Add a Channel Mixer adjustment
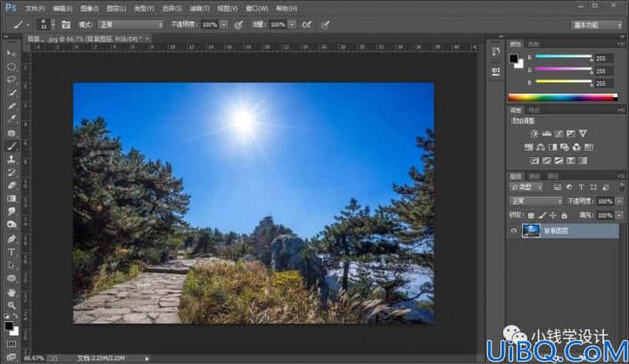The width and height of the screenshot is (629, 364). (576, 147)
